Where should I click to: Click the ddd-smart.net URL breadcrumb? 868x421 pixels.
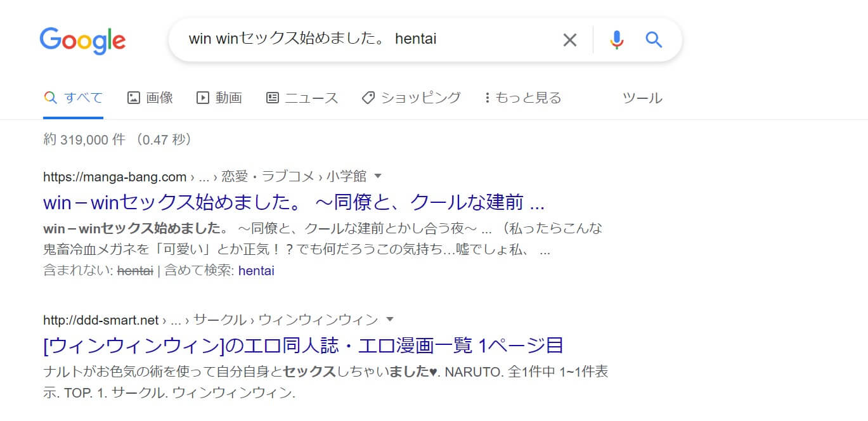[211, 320]
